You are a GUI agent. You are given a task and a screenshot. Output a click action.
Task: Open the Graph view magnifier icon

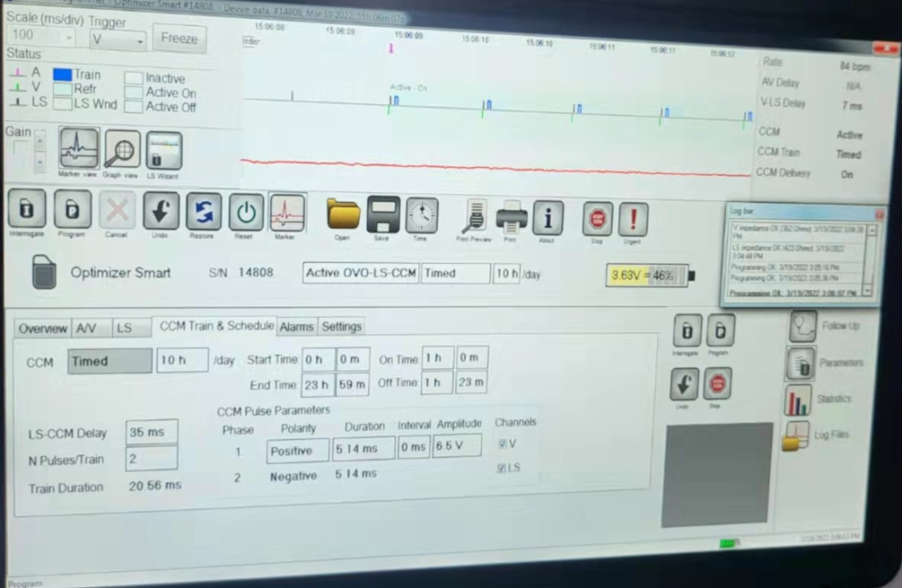click(122, 150)
